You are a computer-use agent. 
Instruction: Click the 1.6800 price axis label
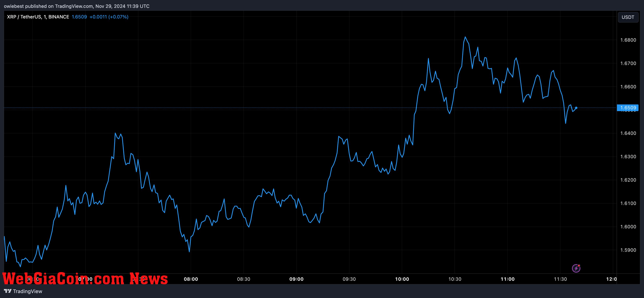coord(628,40)
